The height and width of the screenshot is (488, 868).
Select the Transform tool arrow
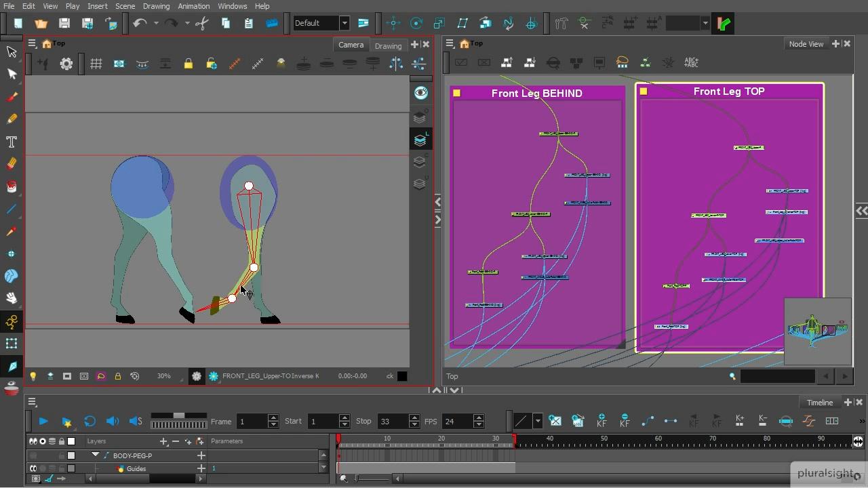coord(12,52)
